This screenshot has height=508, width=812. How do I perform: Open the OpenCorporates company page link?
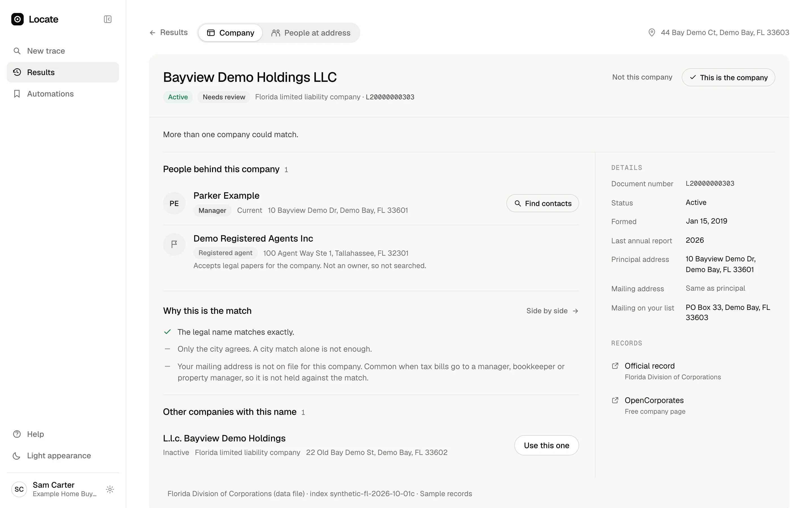tap(654, 400)
